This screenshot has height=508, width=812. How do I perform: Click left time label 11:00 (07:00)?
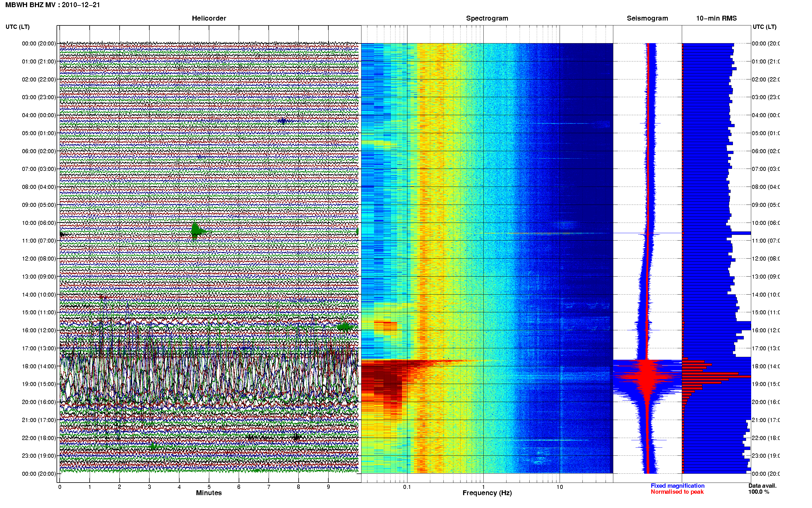39,241
